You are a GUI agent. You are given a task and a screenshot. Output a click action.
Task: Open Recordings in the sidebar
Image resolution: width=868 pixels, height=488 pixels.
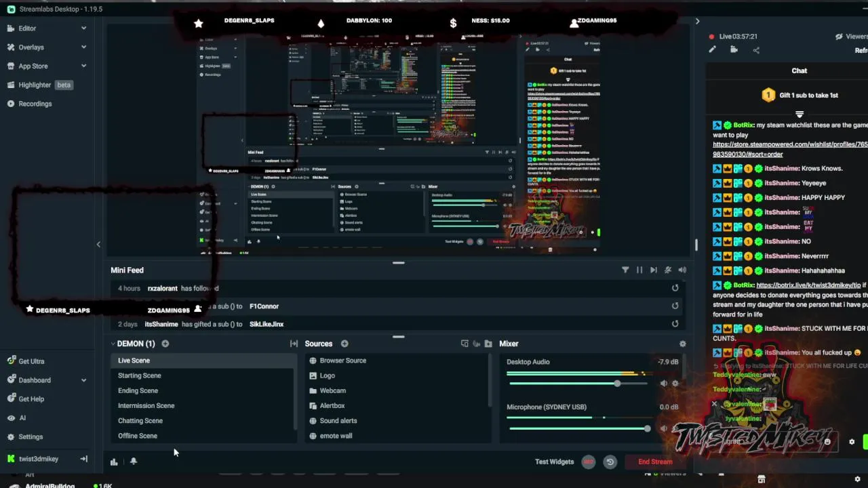pyautogui.click(x=35, y=104)
